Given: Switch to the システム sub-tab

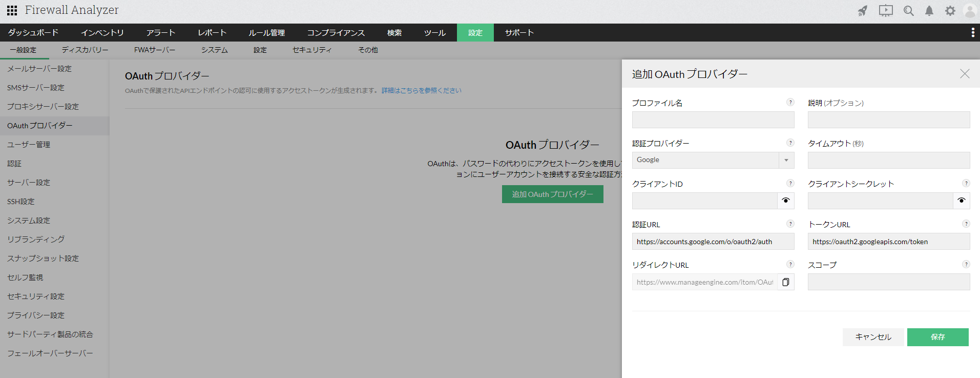Looking at the screenshot, I should click(x=215, y=50).
